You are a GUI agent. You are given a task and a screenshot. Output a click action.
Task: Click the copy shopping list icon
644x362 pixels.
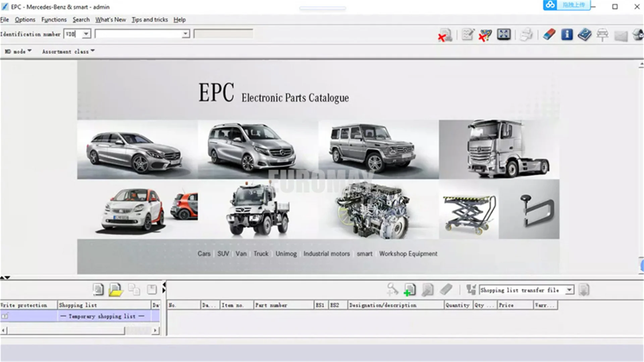134,290
